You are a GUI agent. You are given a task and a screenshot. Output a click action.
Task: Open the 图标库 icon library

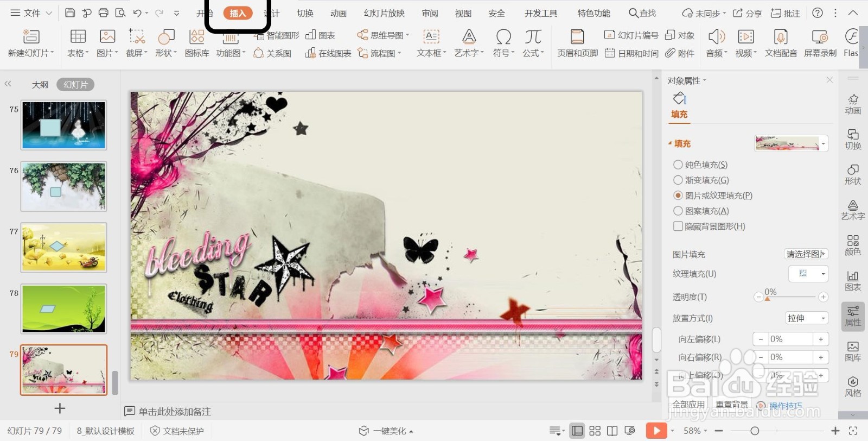[x=197, y=43]
